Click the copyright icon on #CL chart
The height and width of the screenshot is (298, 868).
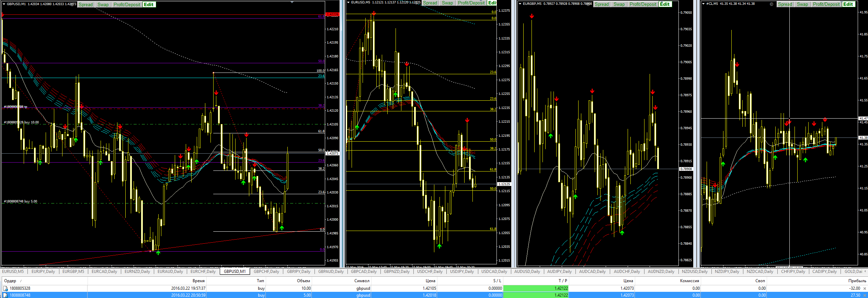coord(772,4)
